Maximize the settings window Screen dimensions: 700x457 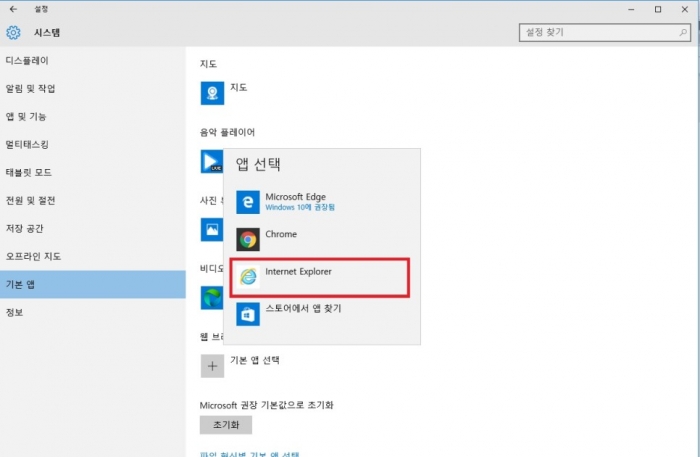click(x=658, y=9)
